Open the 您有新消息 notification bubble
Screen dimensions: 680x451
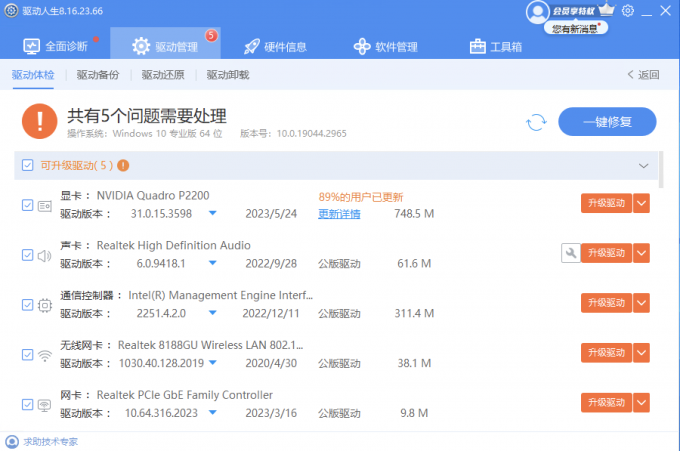(x=576, y=29)
